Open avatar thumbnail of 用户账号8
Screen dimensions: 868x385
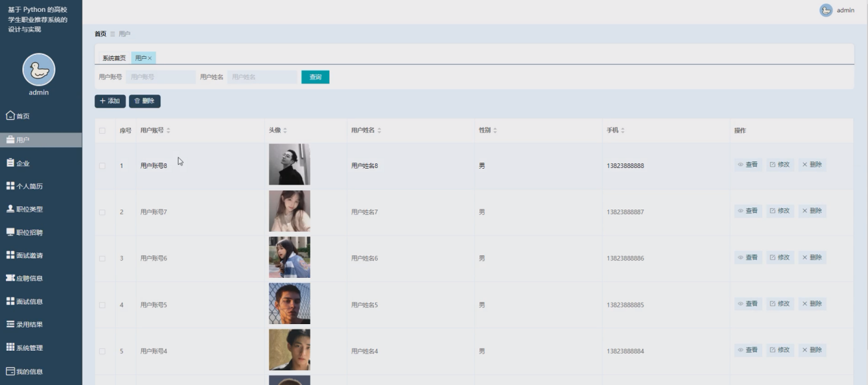pos(290,164)
